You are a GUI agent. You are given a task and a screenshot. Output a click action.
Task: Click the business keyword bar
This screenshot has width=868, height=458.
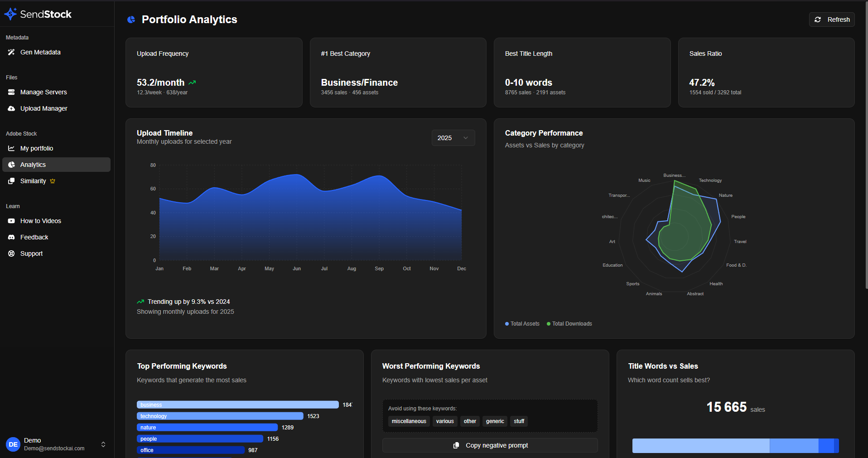pos(238,404)
